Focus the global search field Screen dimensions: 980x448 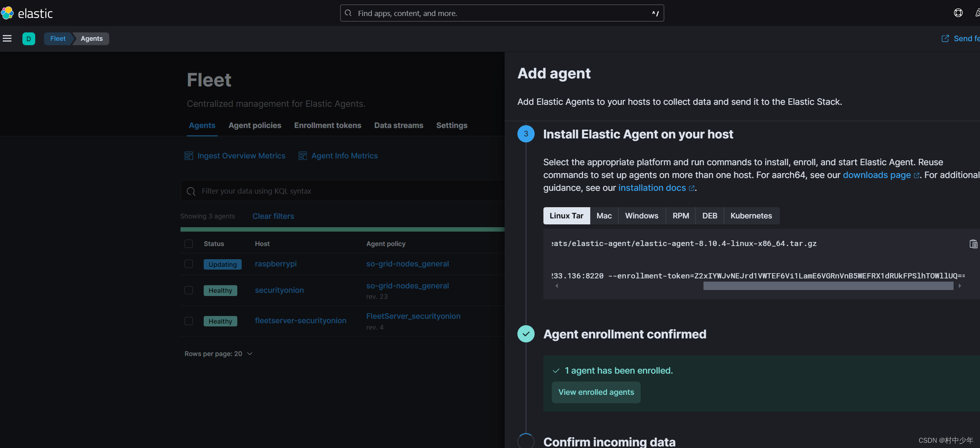[502, 13]
